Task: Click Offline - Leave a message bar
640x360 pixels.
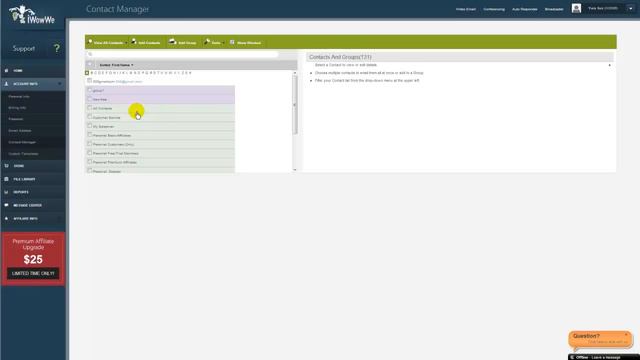Action: click(603, 357)
